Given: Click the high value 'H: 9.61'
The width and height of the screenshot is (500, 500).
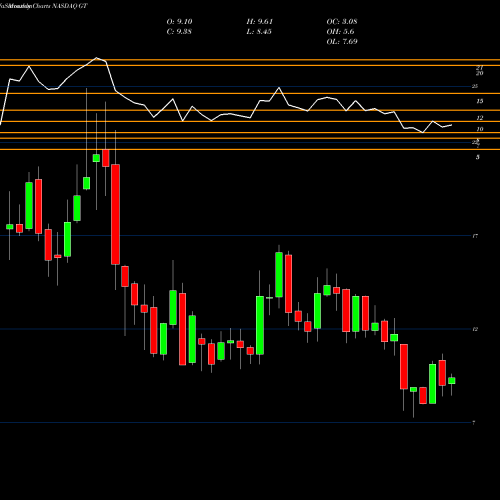Looking at the screenshot, I should 259,22.
